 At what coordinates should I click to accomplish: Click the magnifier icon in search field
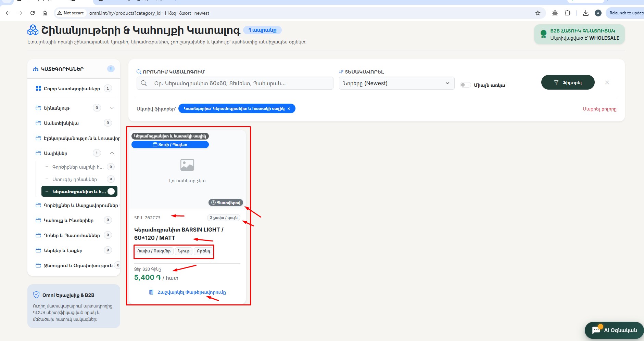(x=144, y=83)
